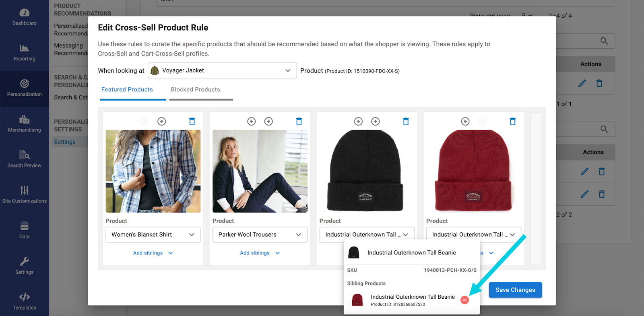644x316 pixels.
Task: Expand the siblings chevron on the red beanie card
Action: [x=491, y=253]
